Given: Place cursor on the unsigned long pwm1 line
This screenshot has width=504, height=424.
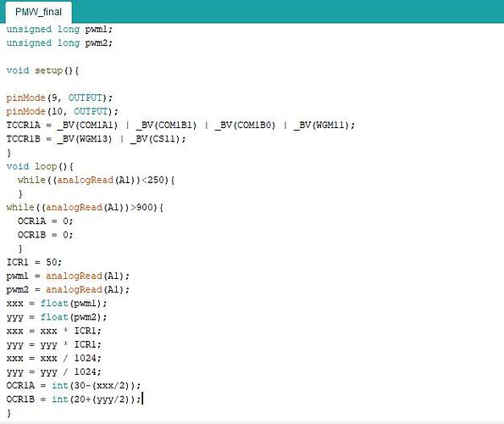Looking at the screenshot, I should coord(59,30).
